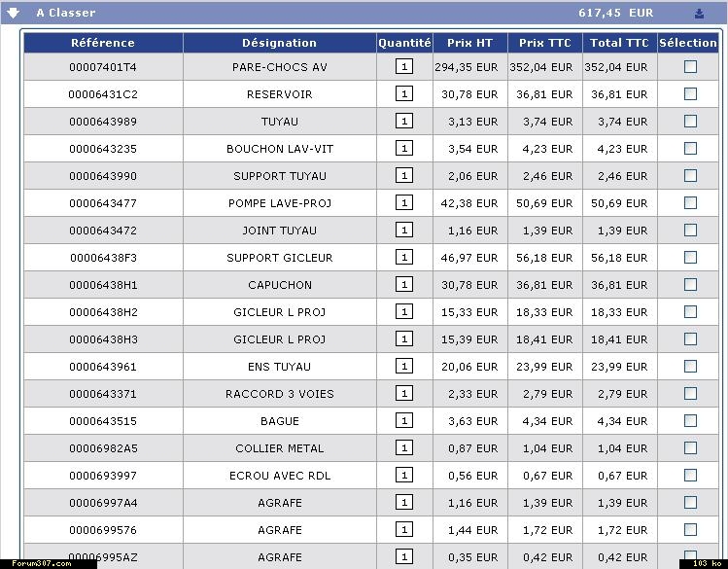Screen dimensions: 728x569
Task: Collapse the A Classer section arrow
Action: (x=13, y=13)
